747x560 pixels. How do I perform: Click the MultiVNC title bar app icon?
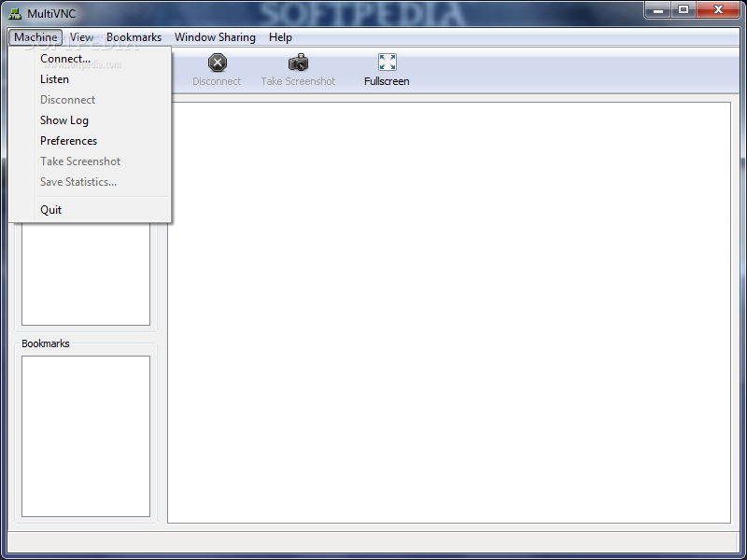[x=15, y=14]
